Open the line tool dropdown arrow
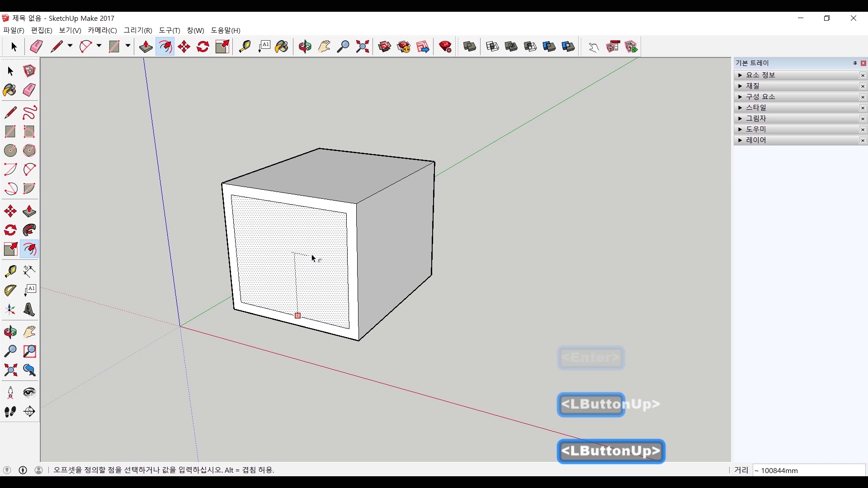The image size is (868, 488). 70,46
